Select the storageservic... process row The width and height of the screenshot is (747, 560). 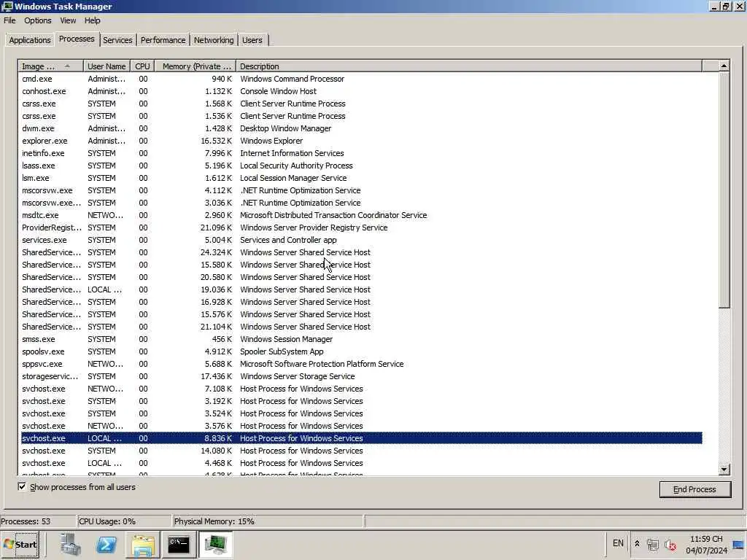tap(361, 376)
